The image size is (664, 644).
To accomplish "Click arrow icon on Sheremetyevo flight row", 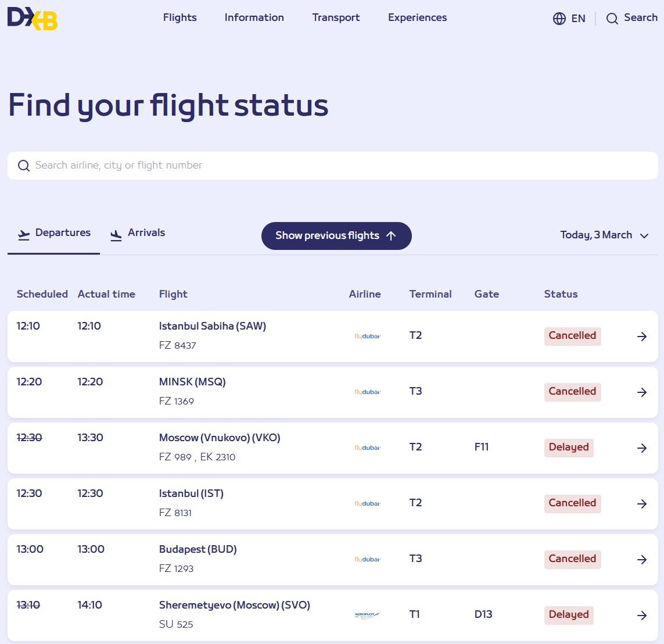I will click(642, 616).
